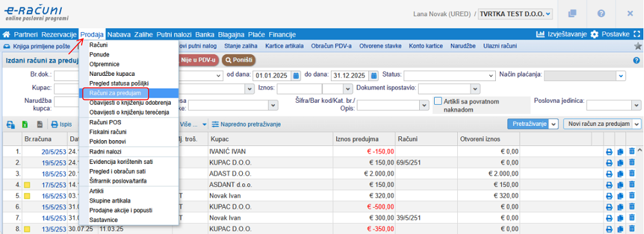The width and height of the screenshot is (644, 234).
Task: Click the gray export file icon
Action: click(x=40, y=124)
